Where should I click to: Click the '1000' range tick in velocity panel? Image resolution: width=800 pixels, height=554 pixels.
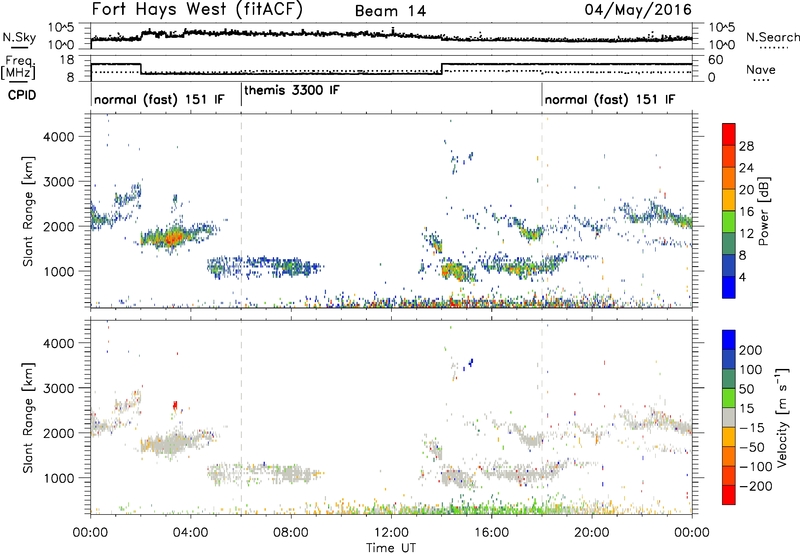(59, 477)
